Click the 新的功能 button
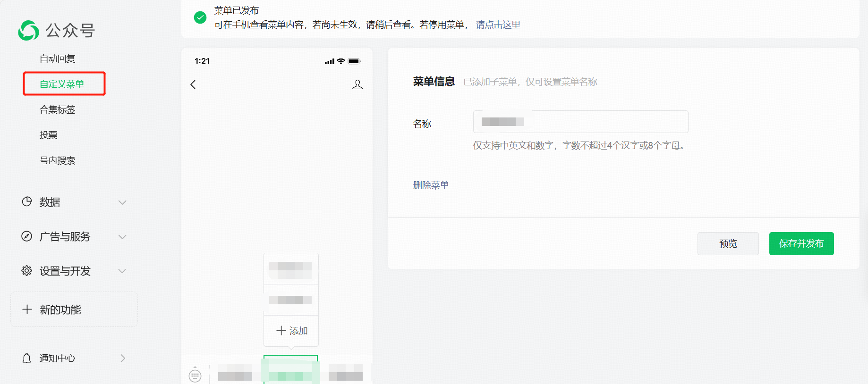The width and height of the screenshot is (868, 384). 74,309
